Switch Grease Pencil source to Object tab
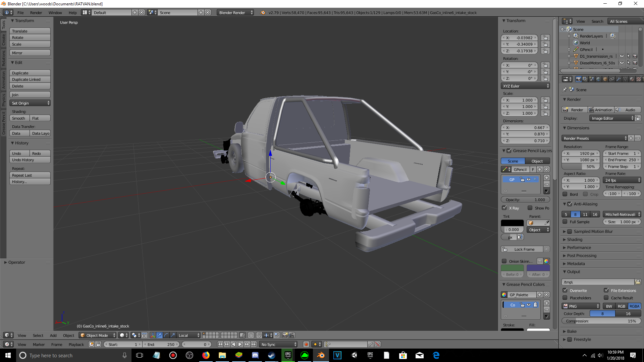 (x=537, y=161)
